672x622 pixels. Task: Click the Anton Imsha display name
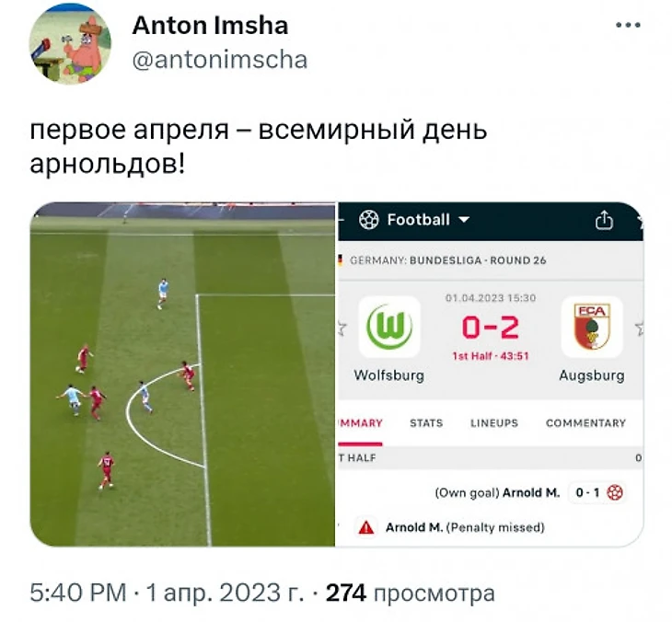pos(210,25)
